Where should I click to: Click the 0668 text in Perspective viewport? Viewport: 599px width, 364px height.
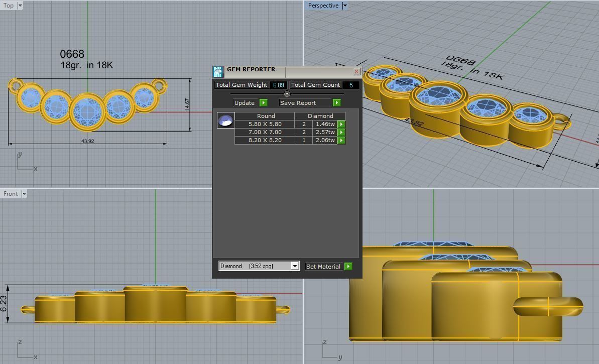coord(461,60)
